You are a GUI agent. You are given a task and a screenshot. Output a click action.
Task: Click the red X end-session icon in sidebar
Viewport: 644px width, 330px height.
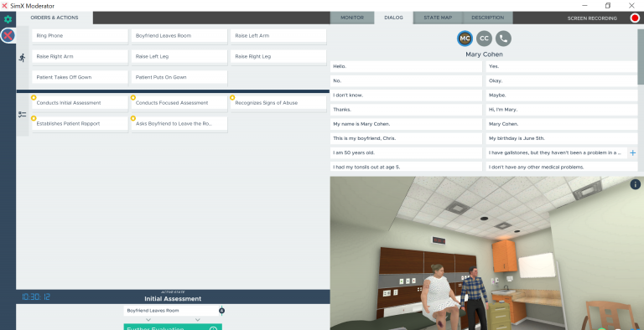(8, 36)
